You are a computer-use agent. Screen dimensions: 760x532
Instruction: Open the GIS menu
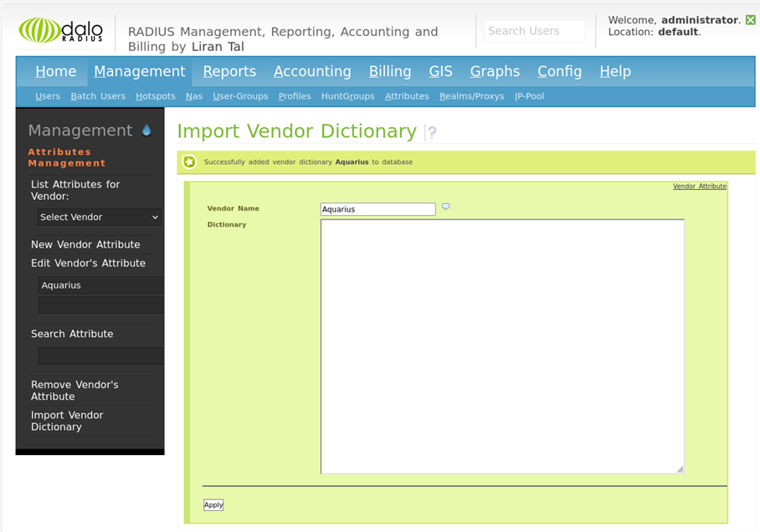[x=440, y=71]
